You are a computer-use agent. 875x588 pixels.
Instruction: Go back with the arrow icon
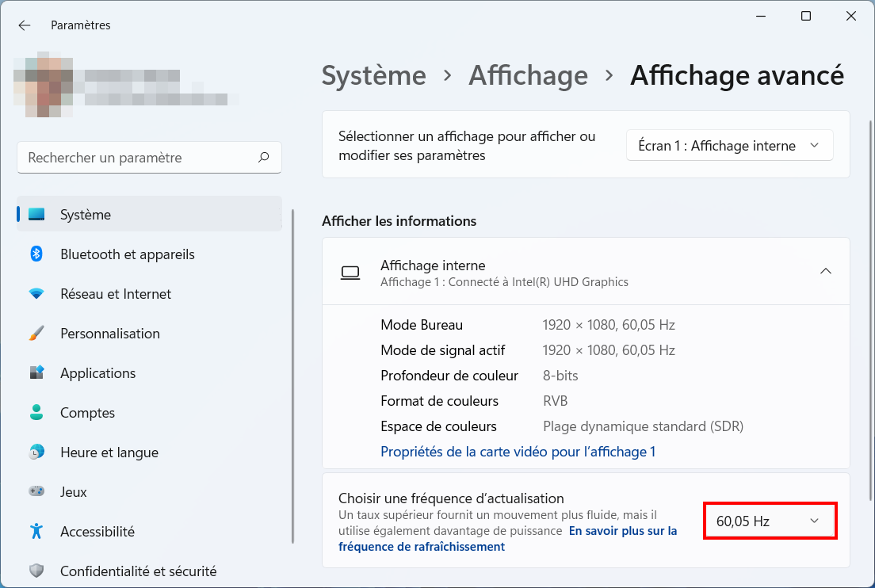pyautogui.click(x=24, y=25)
